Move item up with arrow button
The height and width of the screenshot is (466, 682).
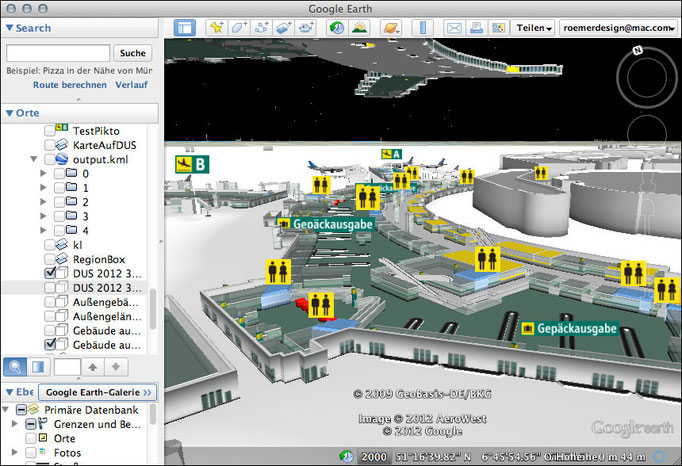93,367
